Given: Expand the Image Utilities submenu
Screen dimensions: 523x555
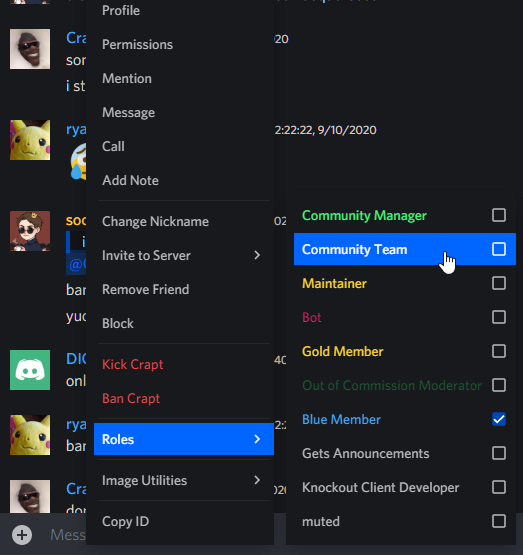Looking at the screenshot, I should [184, 480].
